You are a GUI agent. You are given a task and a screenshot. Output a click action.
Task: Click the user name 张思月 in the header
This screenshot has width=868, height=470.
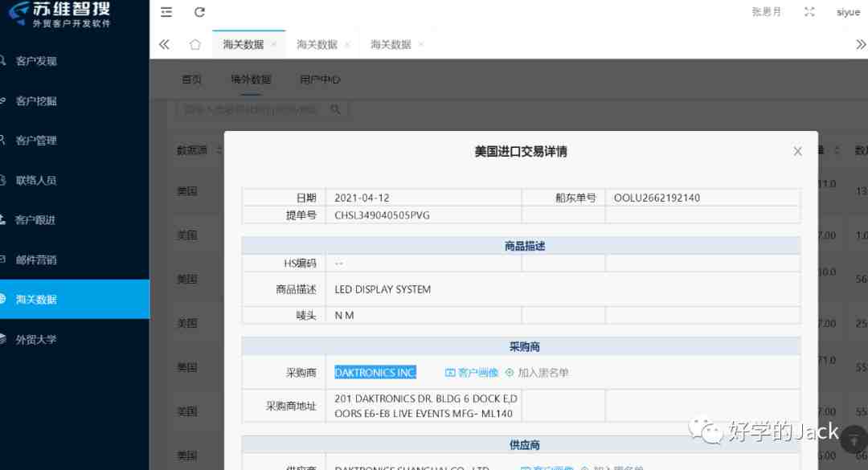[766, 12]
